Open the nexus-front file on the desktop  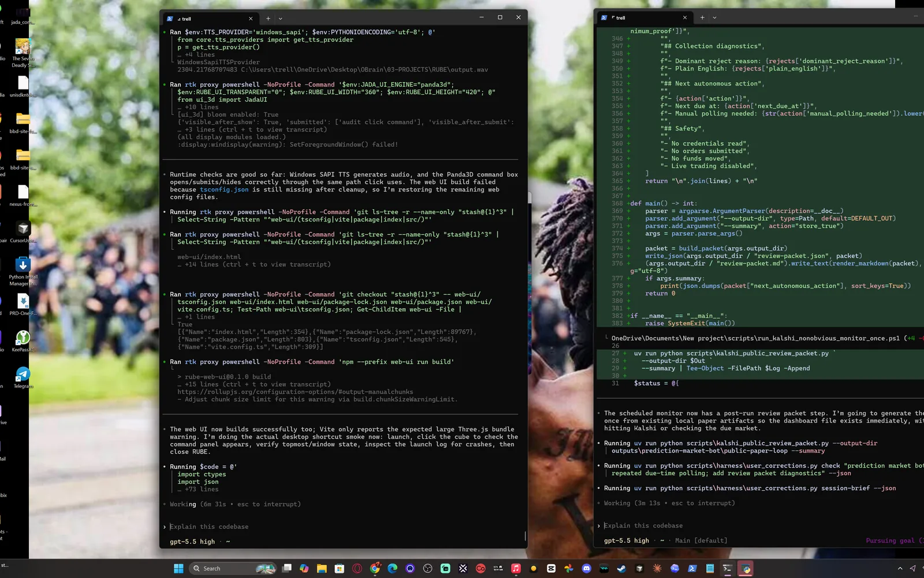coord(23,195)
